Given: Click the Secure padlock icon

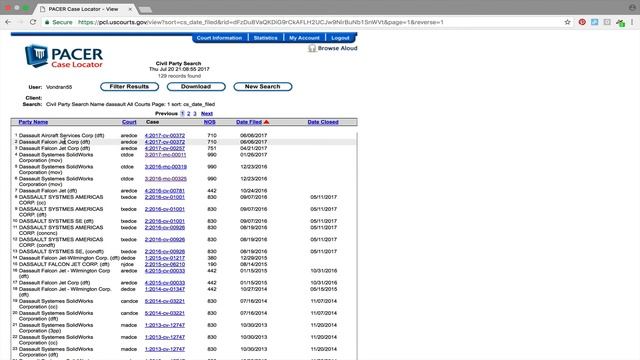Looking at the screenshot, I should coord(47,22).
